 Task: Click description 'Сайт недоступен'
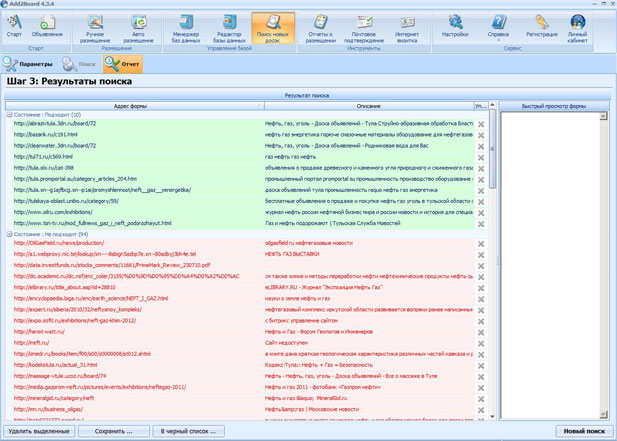286,343
